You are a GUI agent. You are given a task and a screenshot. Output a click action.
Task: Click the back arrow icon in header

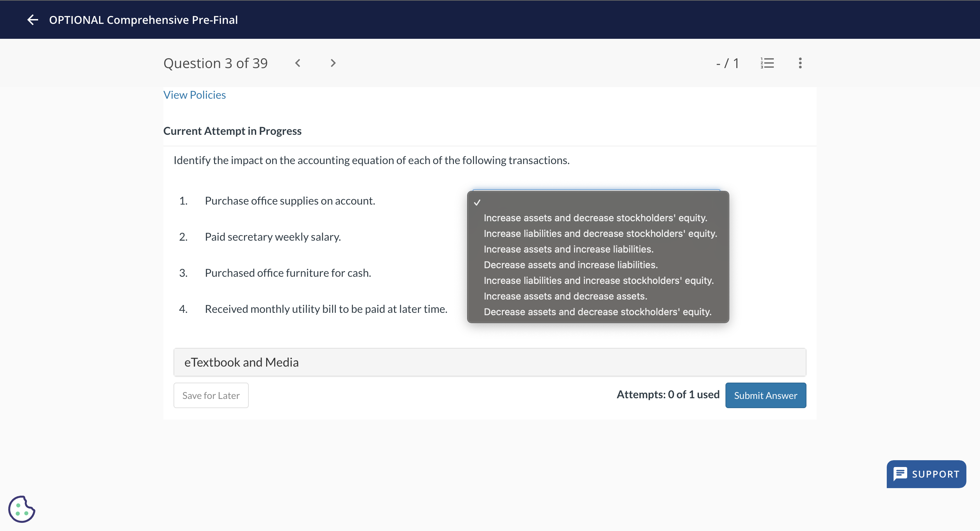click(33, 20)
